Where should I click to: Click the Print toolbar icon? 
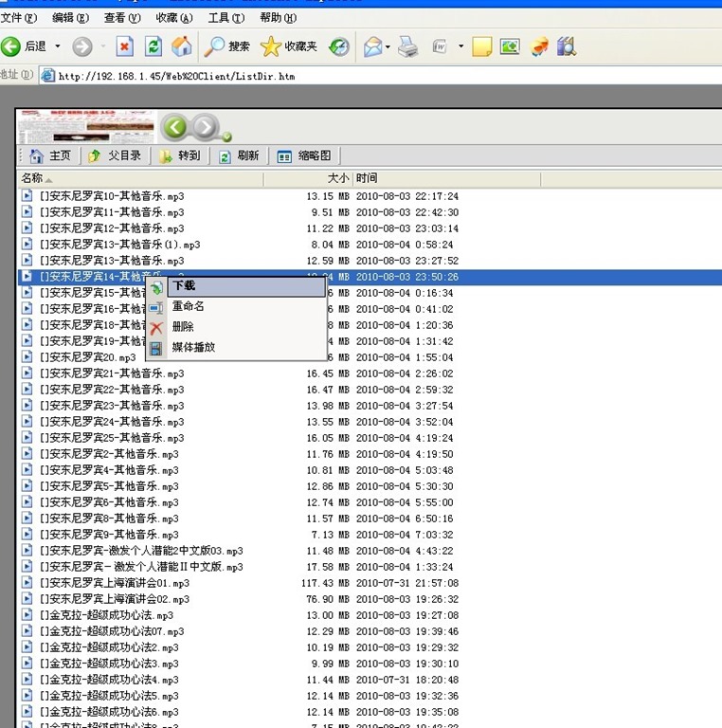pyautogui.click(x=407, y=46)
